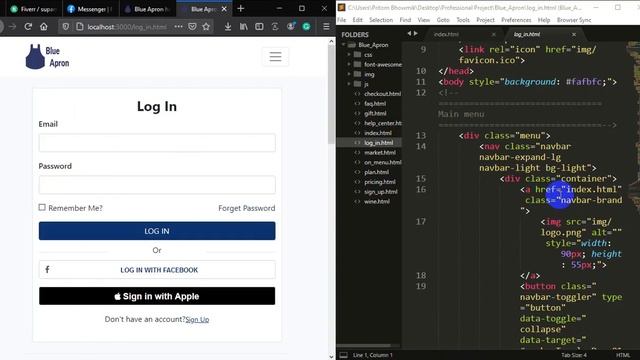The height and width of the screenshot is (360, 640).
Task: Open the Find menu
Action: coord(405,20)
